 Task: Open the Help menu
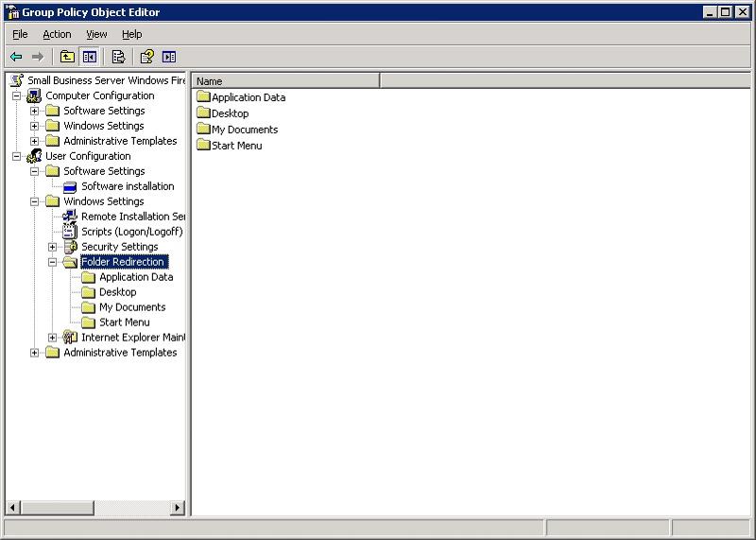[x=131, y=34]
